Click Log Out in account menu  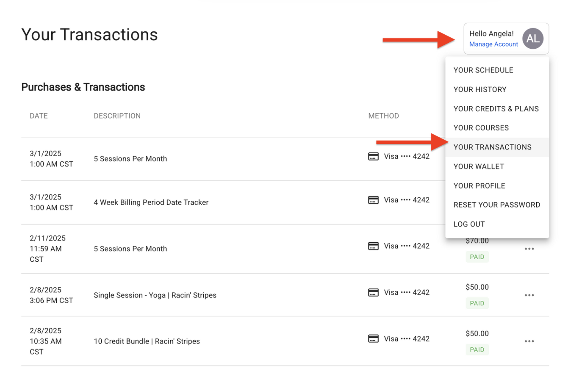[x=469, y=224]
